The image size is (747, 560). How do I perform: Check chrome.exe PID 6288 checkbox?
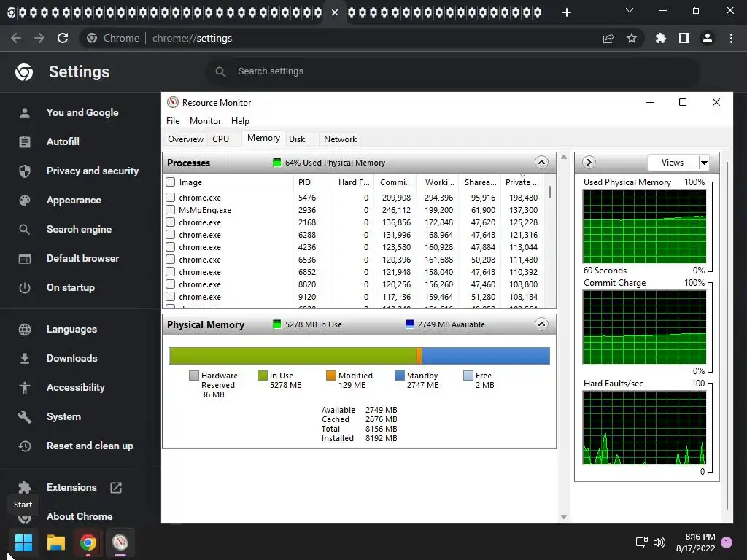(170, 234)
